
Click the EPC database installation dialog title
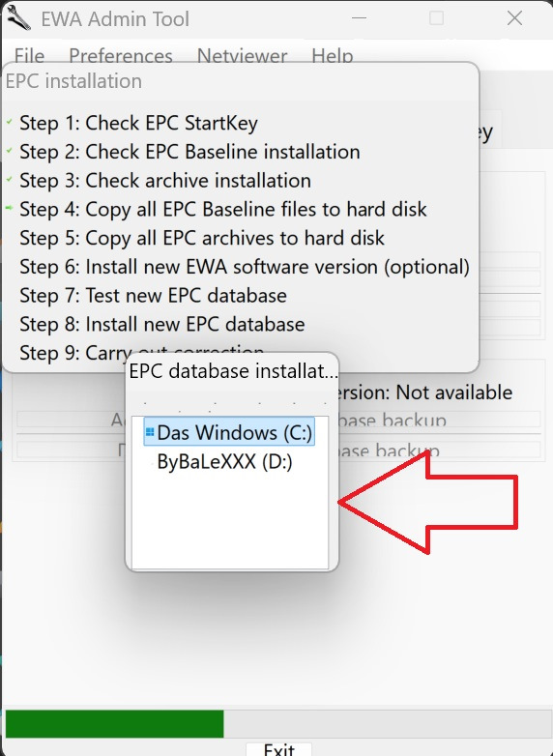pos(233,371)
